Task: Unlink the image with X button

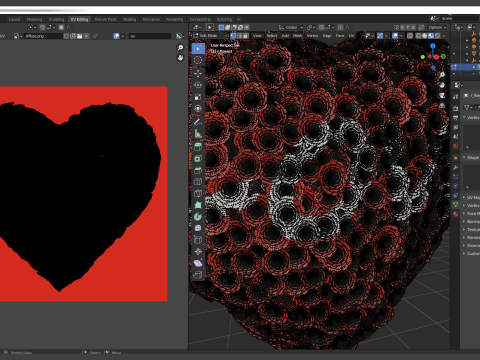Action: point(86,36)
